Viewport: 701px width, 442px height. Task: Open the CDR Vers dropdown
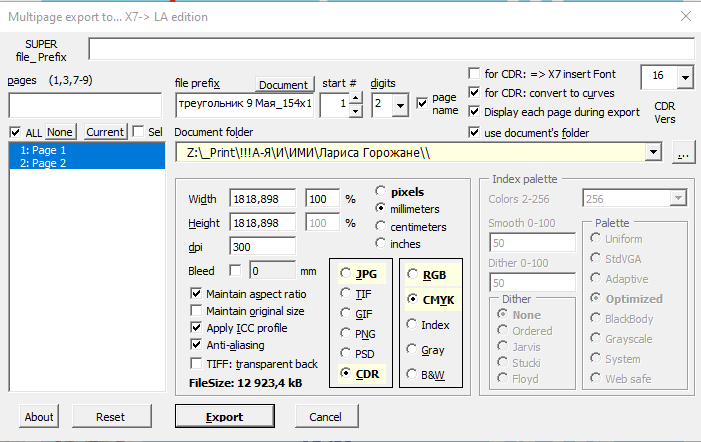pos(685,77)
